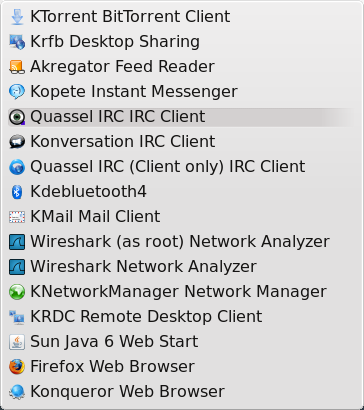Click the KTorrent download arrow icon
The image size is (364, 410).
[x=17, y=17]
